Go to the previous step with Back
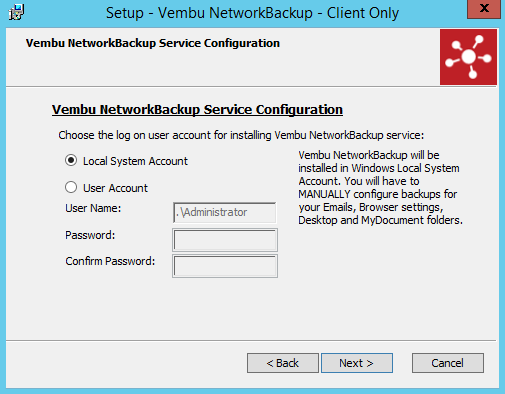 click(283, 363)
